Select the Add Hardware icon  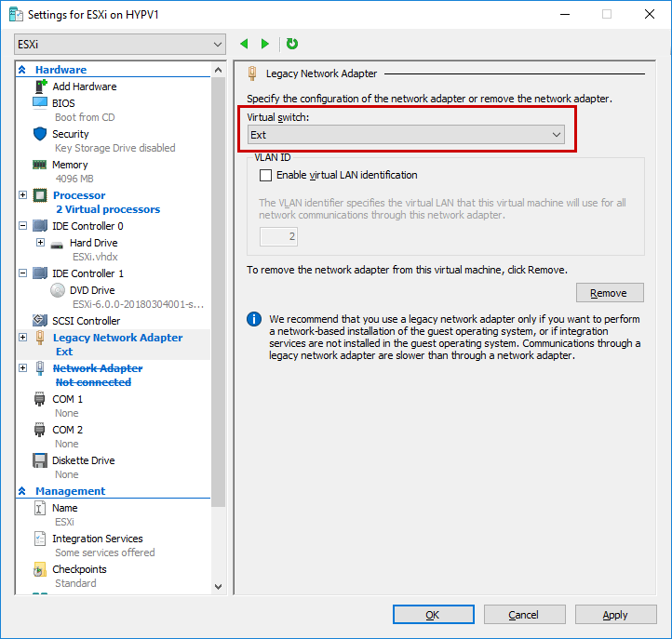pyautogui.click(x=40, y=87)
